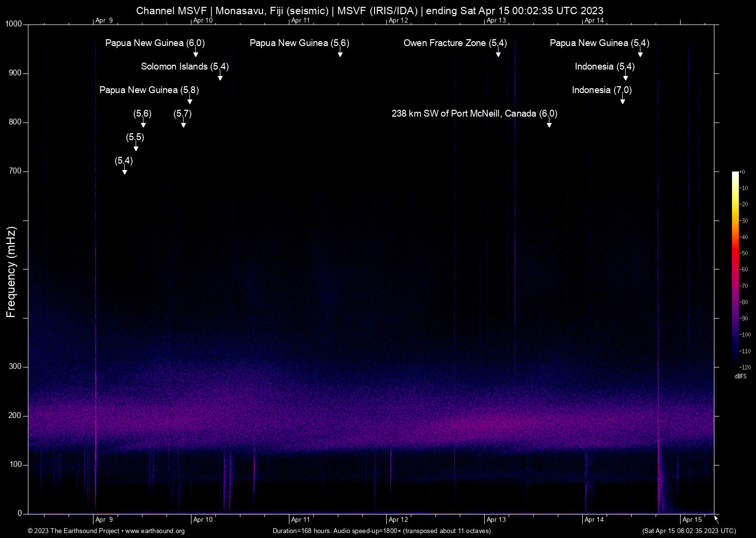
Task: Click the arrow under Papua New Guinea (5.8)
Action: [189, 100]
